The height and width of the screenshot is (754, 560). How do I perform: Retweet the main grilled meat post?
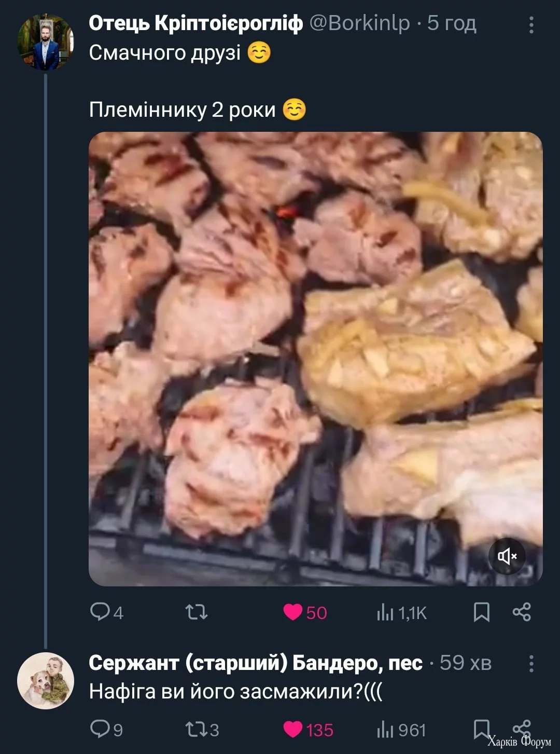click(197, 612)
